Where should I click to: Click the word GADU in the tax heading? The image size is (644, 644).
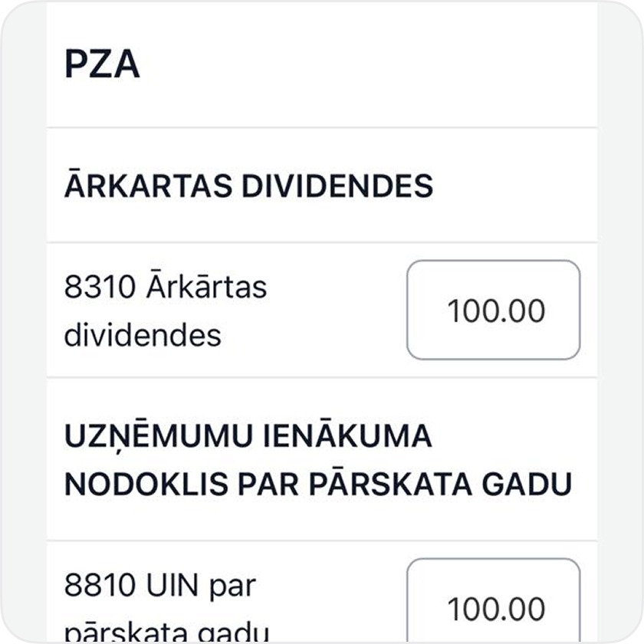(527, 485)
